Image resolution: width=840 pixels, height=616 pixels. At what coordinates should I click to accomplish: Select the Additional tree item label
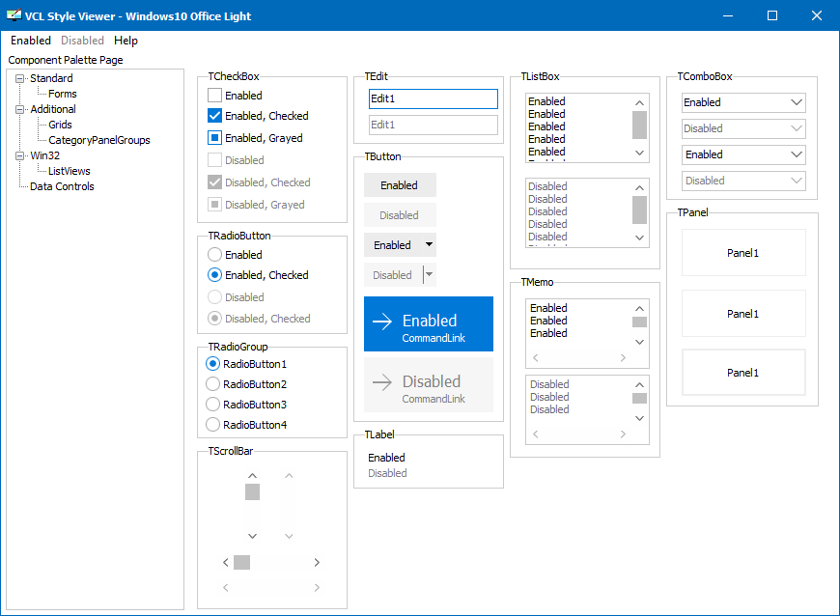coord(52,109)
